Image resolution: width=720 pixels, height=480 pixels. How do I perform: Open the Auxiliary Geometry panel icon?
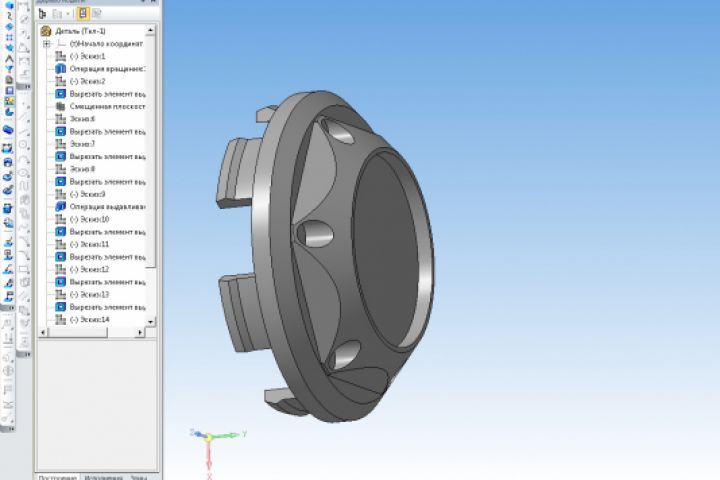[8, 48]
